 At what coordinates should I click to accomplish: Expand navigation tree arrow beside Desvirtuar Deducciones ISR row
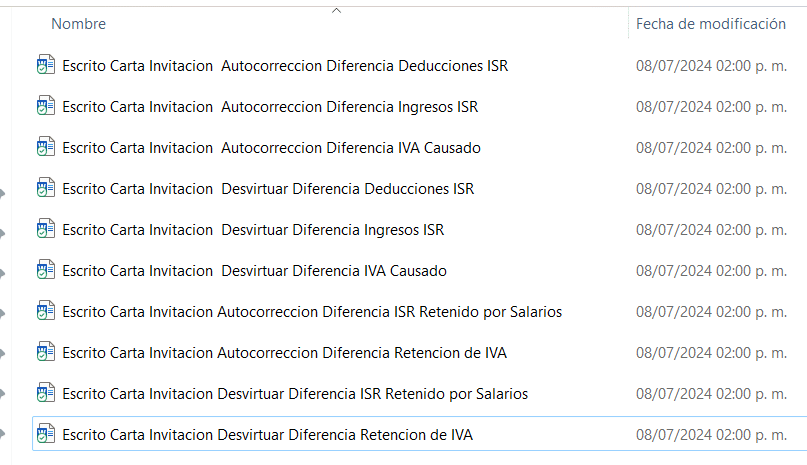click(x=3, y=194)
